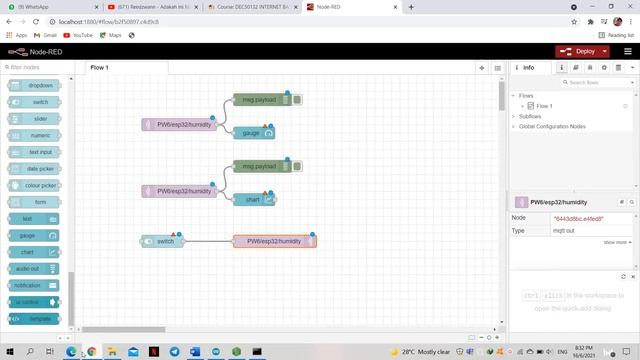The width and height of the screenshot is (640, 360).
Task: Open the Node-RED main hamburger menu
Action: click(x=628, y=51)
